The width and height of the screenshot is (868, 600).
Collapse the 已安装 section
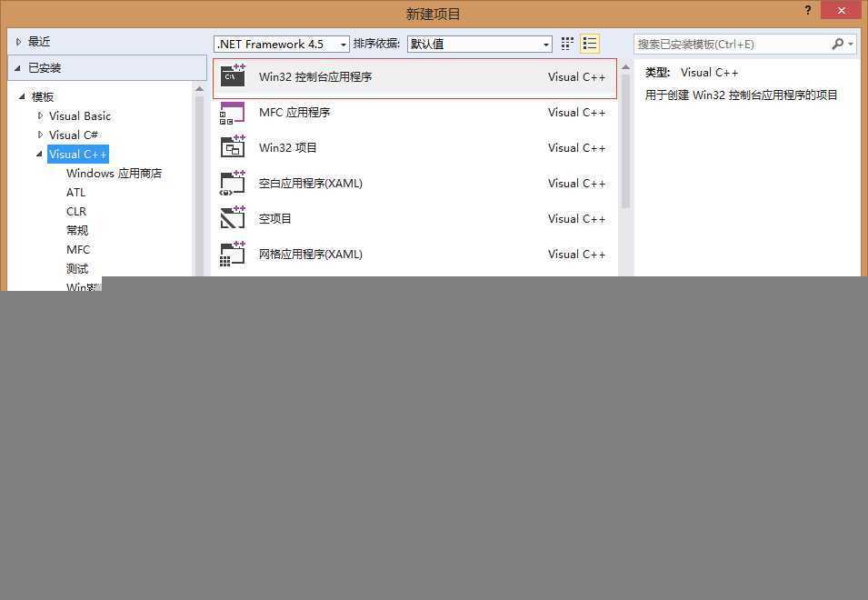pyautogui.click(x=17, y=68)
